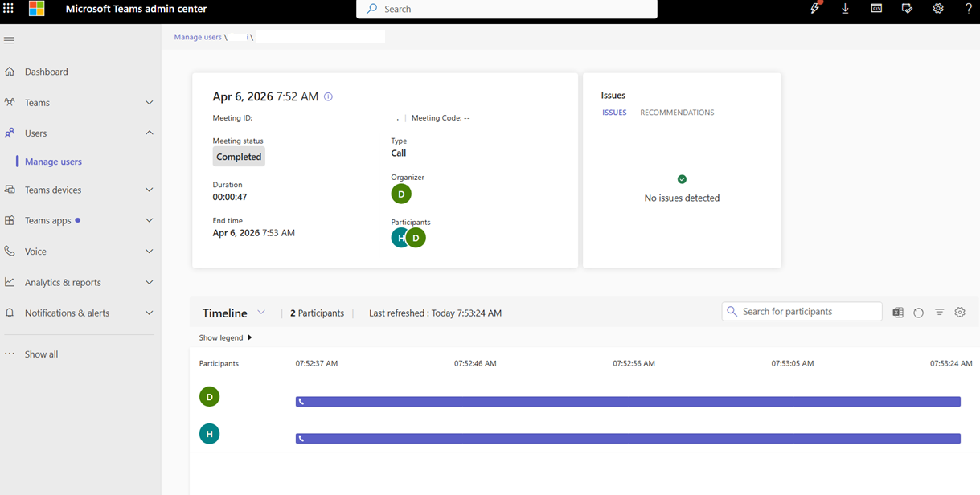Open Teams devices menu item
Screen dimensions: 980x495
[x=53, y=190]
